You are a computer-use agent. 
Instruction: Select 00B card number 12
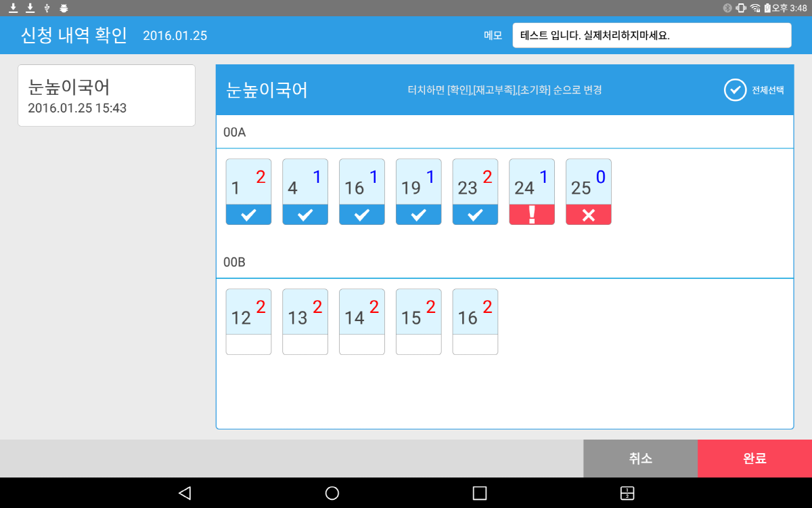coord(248,322)
